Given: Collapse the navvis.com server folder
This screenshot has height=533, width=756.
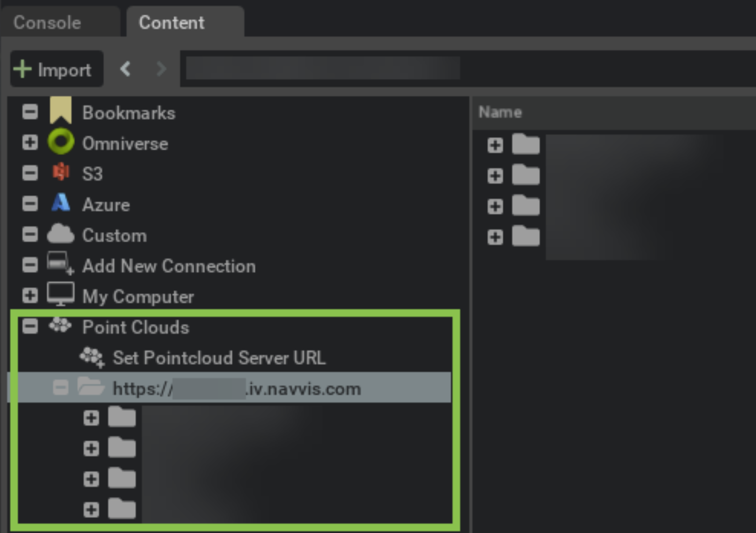Looking at the screenshot, I should (61, 388).
